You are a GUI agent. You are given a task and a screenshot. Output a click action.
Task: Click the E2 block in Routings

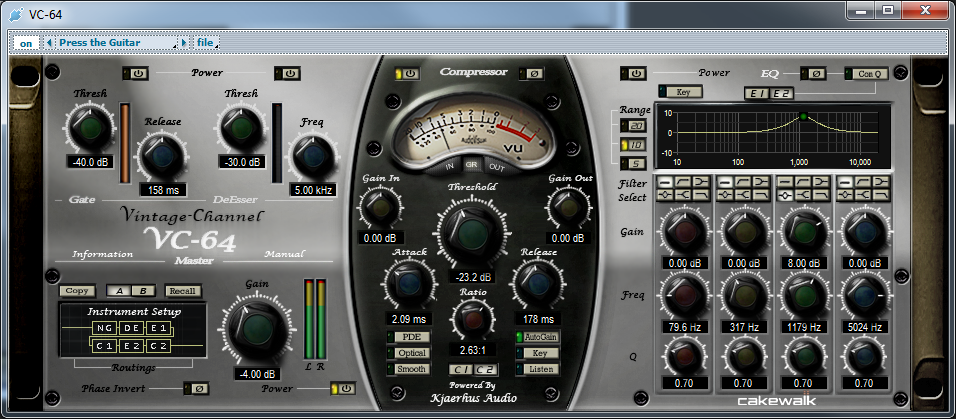pos(132,346)
